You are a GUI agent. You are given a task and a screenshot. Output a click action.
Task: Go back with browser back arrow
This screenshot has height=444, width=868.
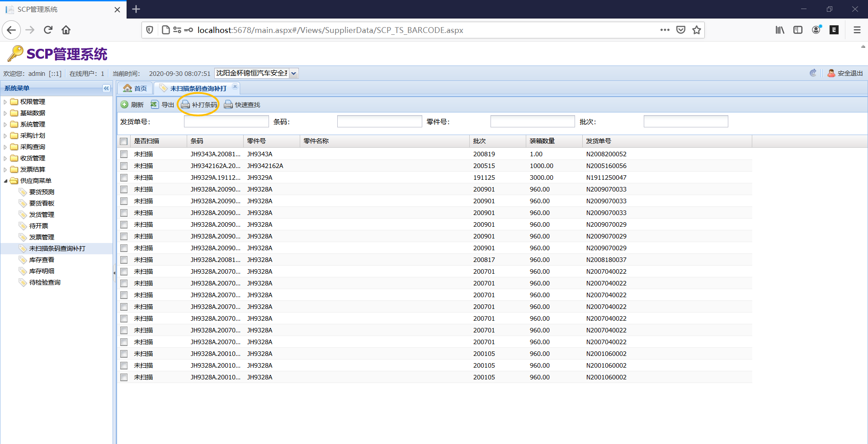tap(12, 30)
